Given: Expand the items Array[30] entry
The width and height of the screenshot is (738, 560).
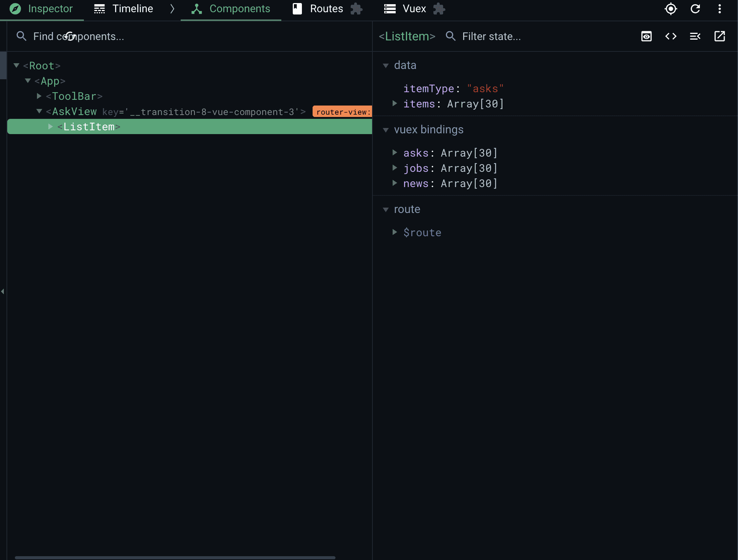Looking at the screenshot, I should point(395,104).
